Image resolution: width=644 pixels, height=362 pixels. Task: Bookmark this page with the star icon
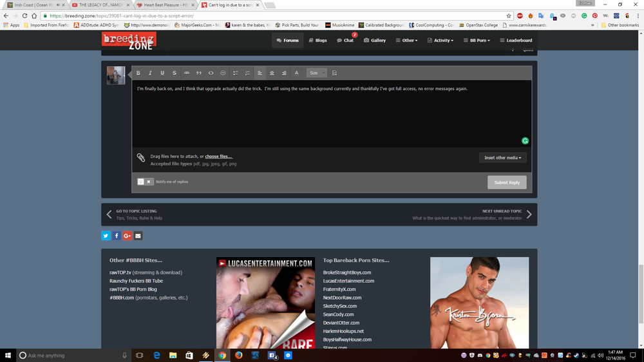[x=509, y=15]
